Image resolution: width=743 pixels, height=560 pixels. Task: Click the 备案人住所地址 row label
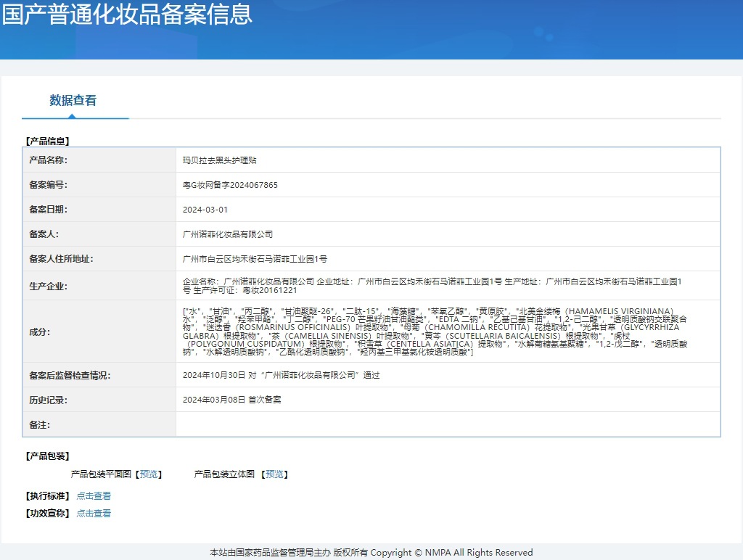pos(61,259)
